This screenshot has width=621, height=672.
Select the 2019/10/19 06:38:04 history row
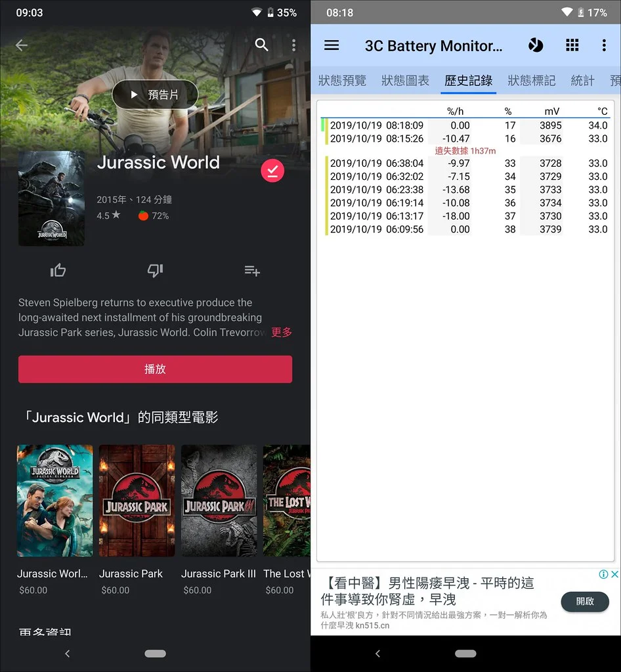point(465,163)
